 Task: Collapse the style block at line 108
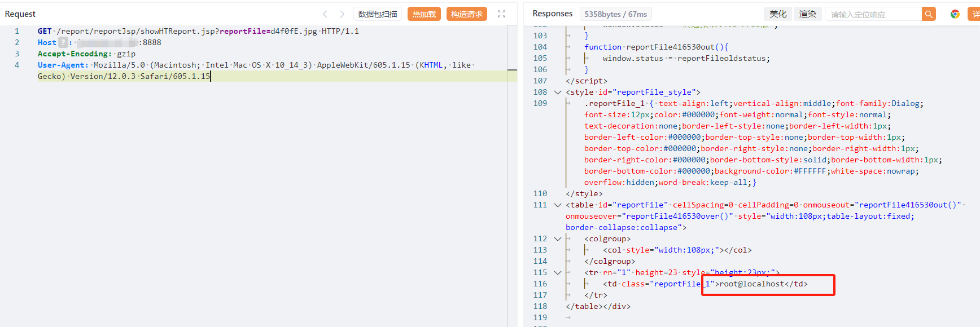pos(558,92)
